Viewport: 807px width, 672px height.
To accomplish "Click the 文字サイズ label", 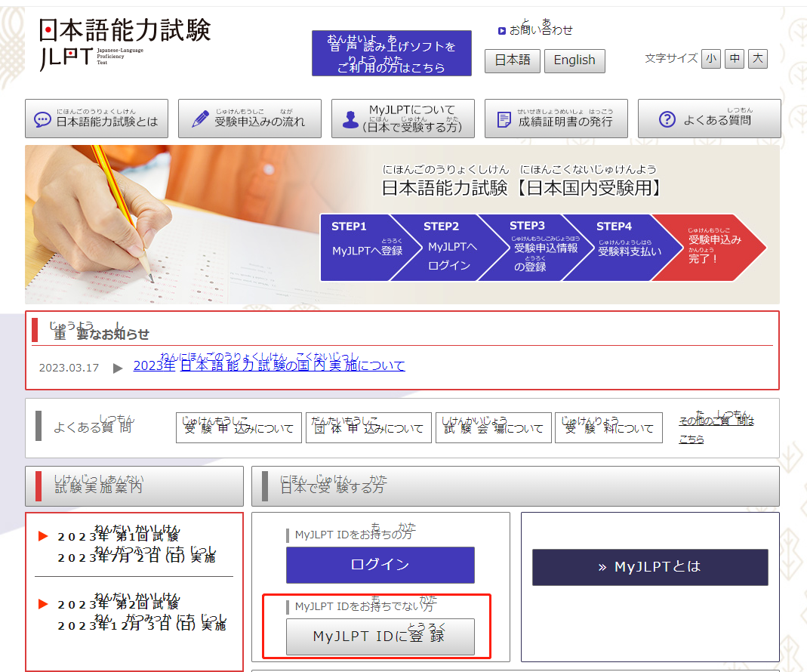I will [671, 58].
